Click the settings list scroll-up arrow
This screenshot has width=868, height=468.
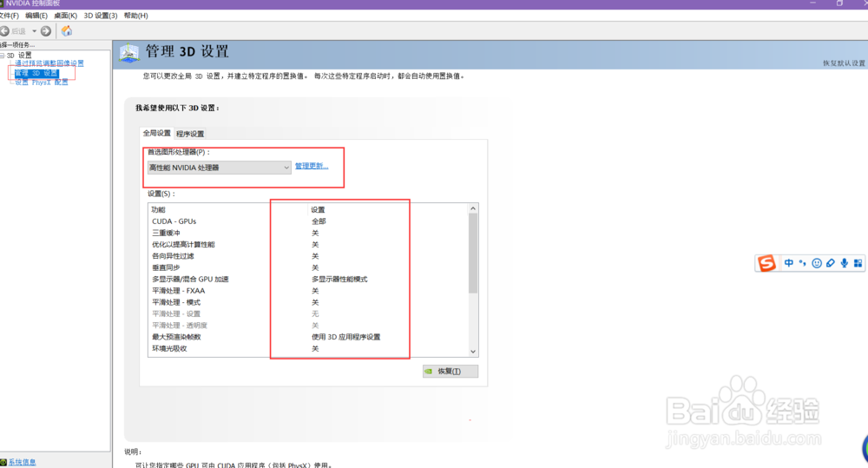[473, 208]
